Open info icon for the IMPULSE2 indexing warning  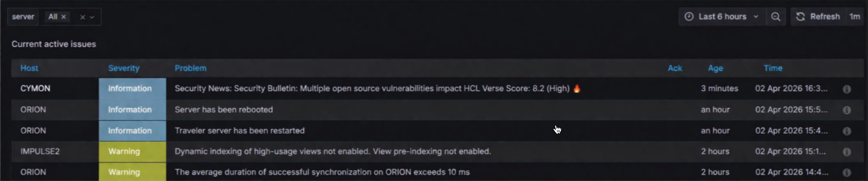pos(847,152)
